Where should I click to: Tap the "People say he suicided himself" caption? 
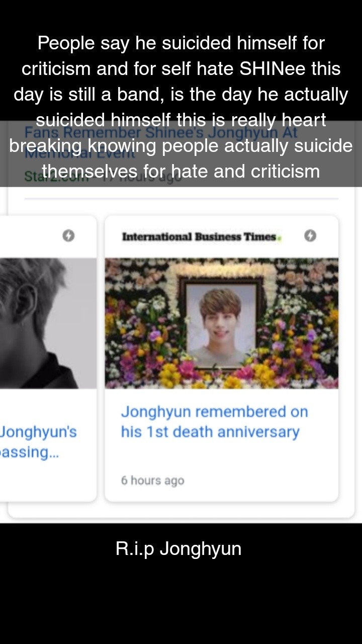pyautogui.click(x=181, y=43)
